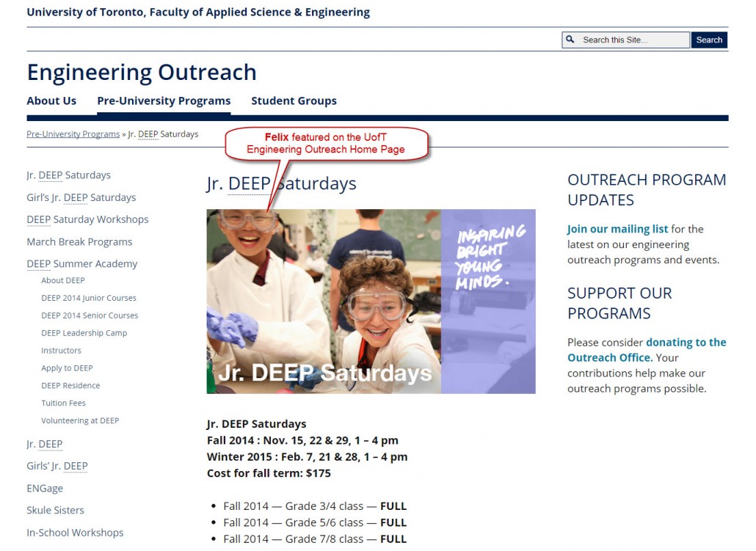Follow Pre-University Programs breadcrumb link

click(73, 134)
